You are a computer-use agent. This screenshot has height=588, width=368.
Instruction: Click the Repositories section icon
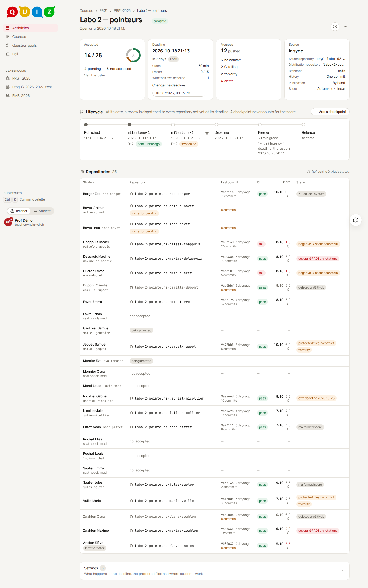pyautogui.click(x=82, y=172)
